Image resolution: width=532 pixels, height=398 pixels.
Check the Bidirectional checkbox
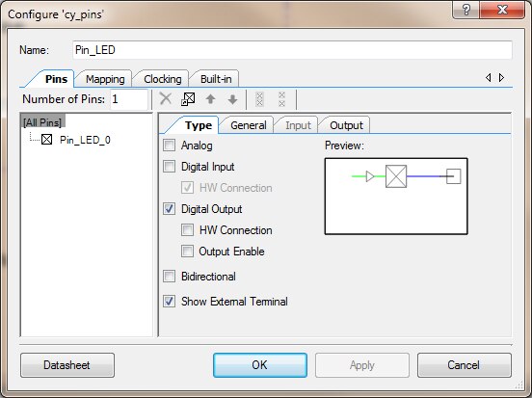[x=169, y=277]
